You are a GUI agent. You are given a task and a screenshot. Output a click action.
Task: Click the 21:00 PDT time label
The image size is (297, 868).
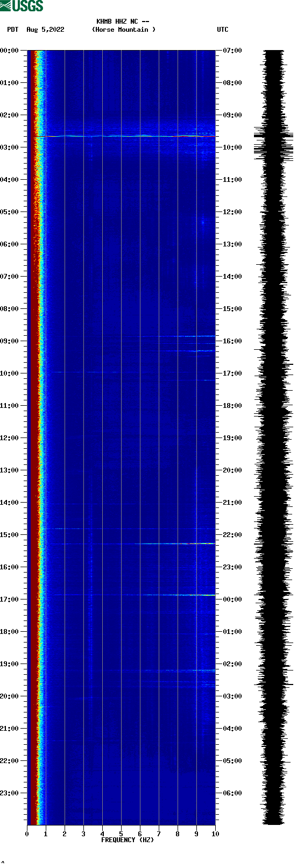pyautogui.click(x=9, y=729)
